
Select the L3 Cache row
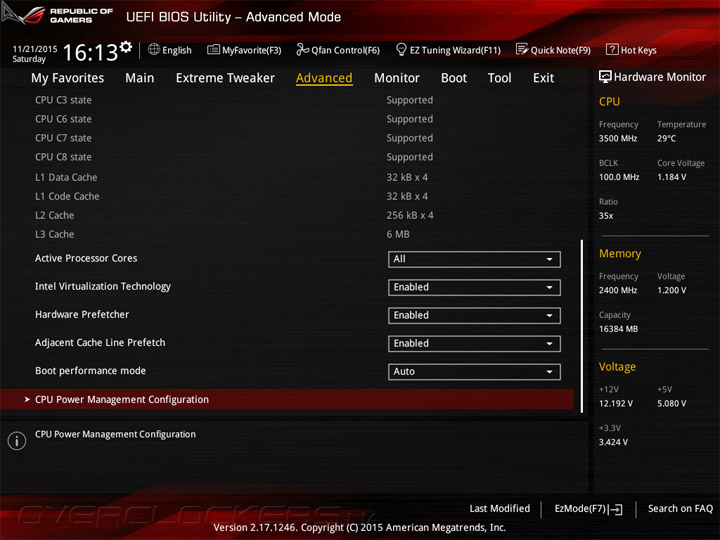pos(287,234)
